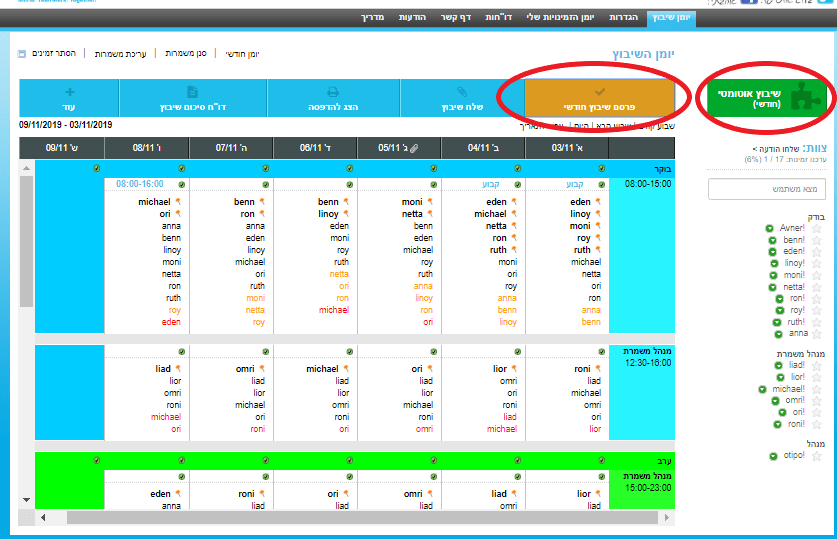Click the עריכת משמרות link
Viewport: 837px width, 539px height.
[x=121, y=53]
